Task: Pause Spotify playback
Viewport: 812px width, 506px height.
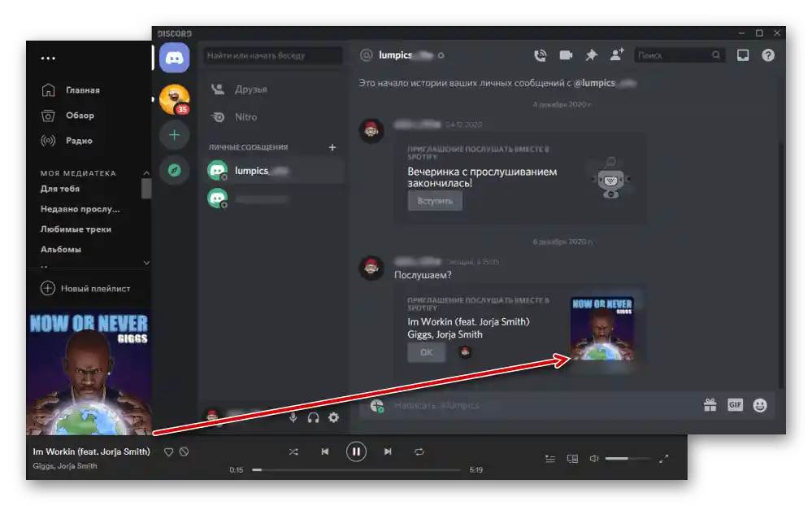Action: [356, 451]
